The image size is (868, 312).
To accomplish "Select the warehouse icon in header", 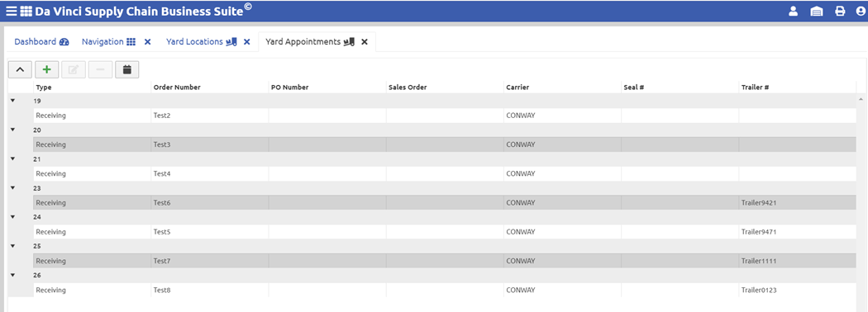I will click(817, 11).
